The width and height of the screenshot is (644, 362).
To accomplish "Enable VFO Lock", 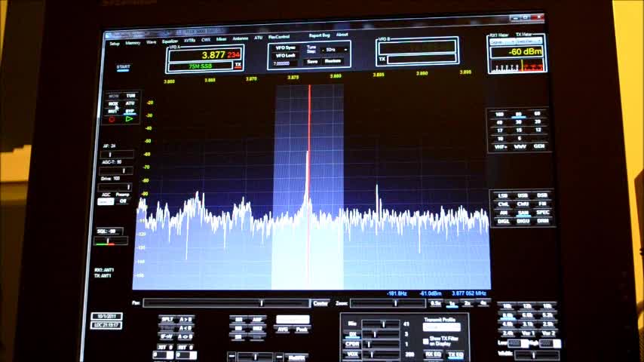I will (x=286, y=56).
